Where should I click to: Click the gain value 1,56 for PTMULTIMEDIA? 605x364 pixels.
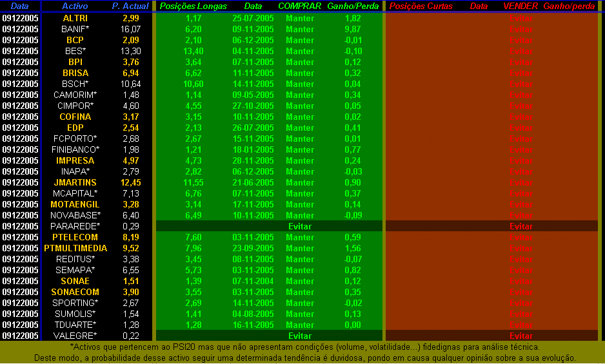(353, 248)
